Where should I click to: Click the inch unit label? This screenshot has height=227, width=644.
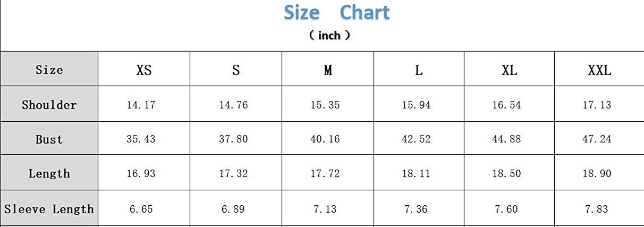pyautogui.click(x=329, y=36)
